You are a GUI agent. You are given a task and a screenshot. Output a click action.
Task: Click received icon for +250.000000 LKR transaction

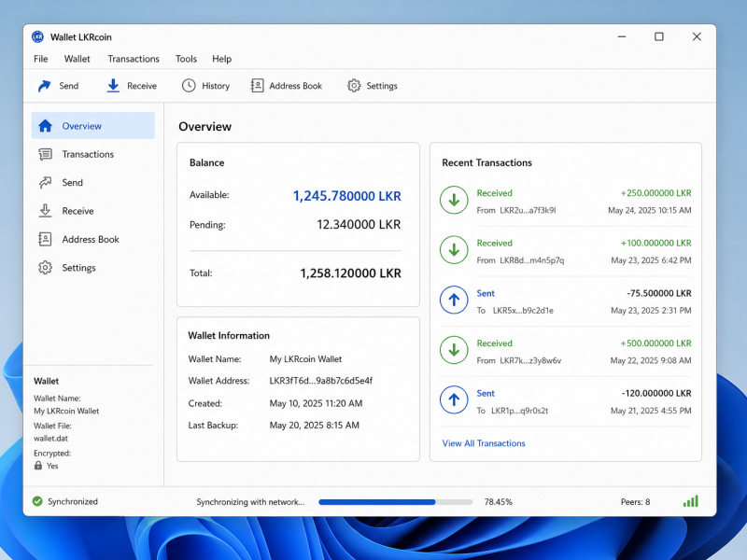pyautogui.click(x=454, y=200)
